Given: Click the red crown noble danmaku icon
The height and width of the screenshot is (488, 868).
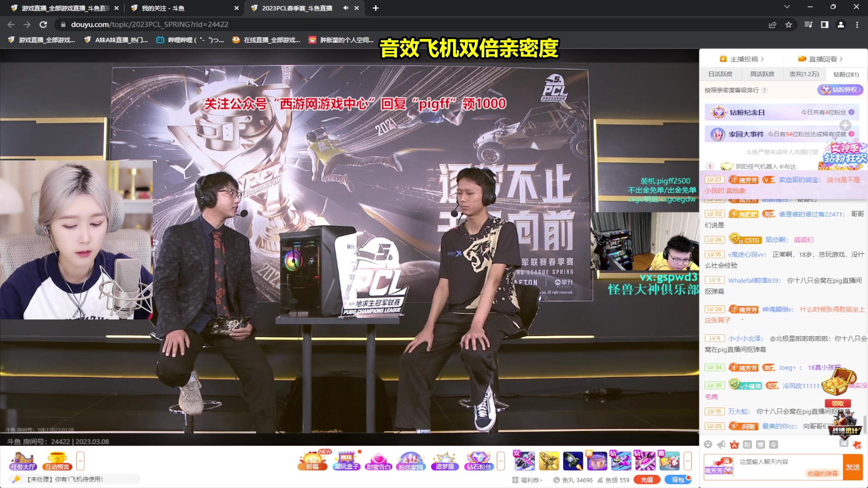Looking at the screenshot, I should coord(734,445).
